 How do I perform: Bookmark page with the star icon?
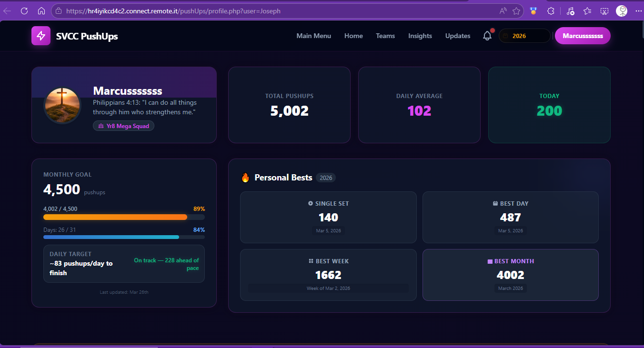tap(516, 11)
